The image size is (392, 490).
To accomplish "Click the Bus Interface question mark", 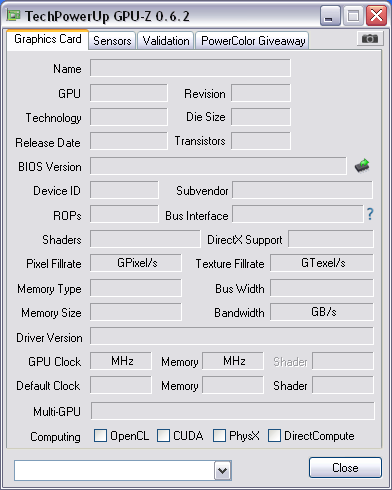I will tap(370, 214).
